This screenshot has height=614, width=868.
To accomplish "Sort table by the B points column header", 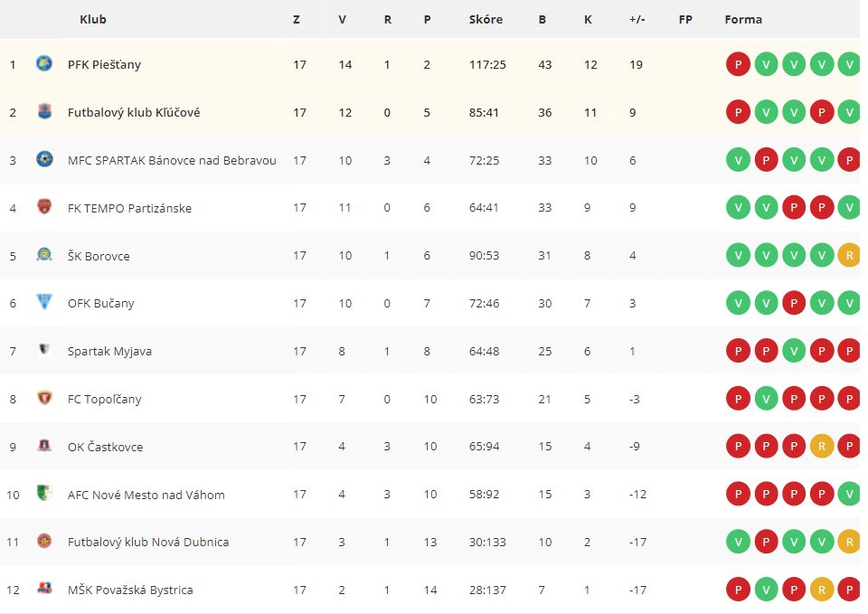I will [542, 19].
